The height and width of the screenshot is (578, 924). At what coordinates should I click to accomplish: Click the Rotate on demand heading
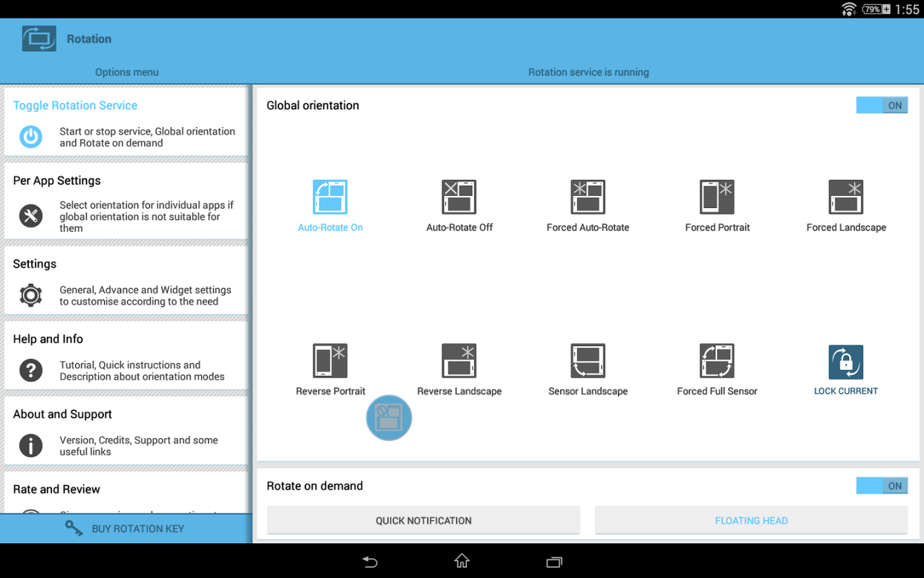click(x=314, y=486)
